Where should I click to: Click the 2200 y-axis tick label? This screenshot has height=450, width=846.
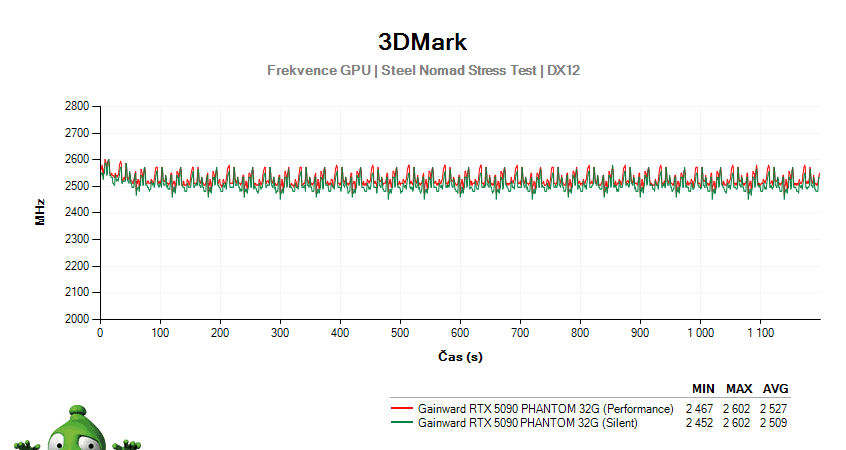tap(77, 266)
